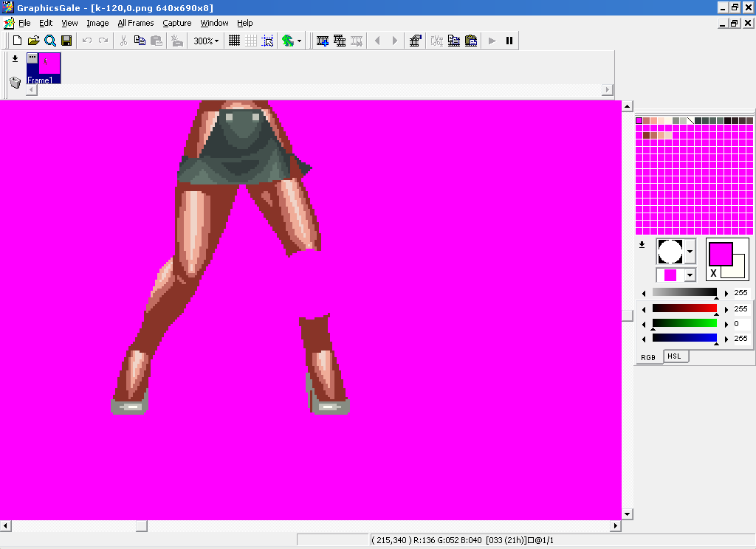This screenshot has width=756, height=549.
Task: Pause the animation playback
Action: pos(509,41)
